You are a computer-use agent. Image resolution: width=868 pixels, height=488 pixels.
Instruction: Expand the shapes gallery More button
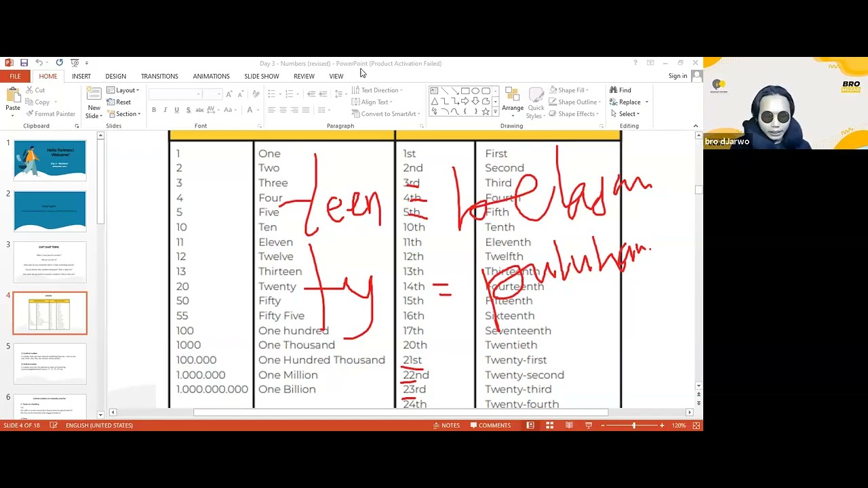coord(496,111)
